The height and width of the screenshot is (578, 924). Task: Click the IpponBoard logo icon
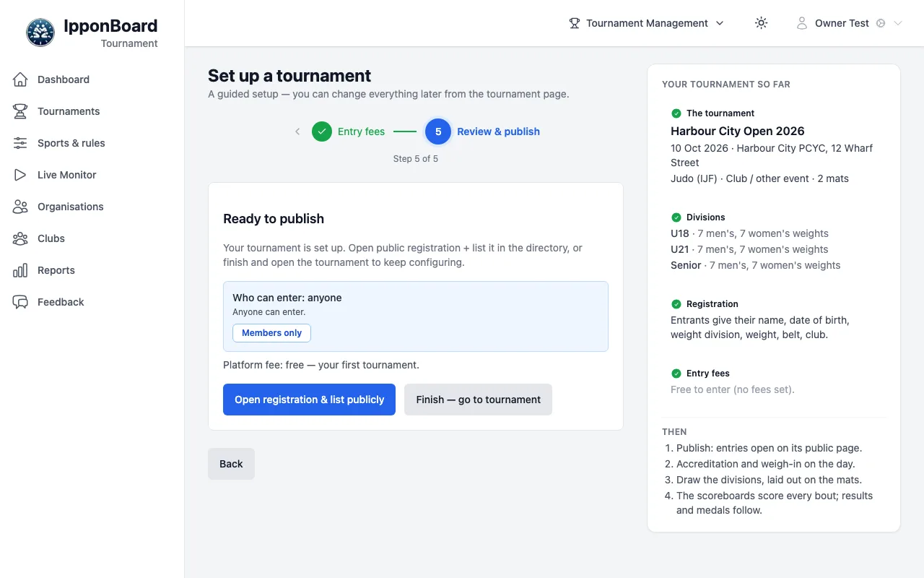tap(40, 33)
